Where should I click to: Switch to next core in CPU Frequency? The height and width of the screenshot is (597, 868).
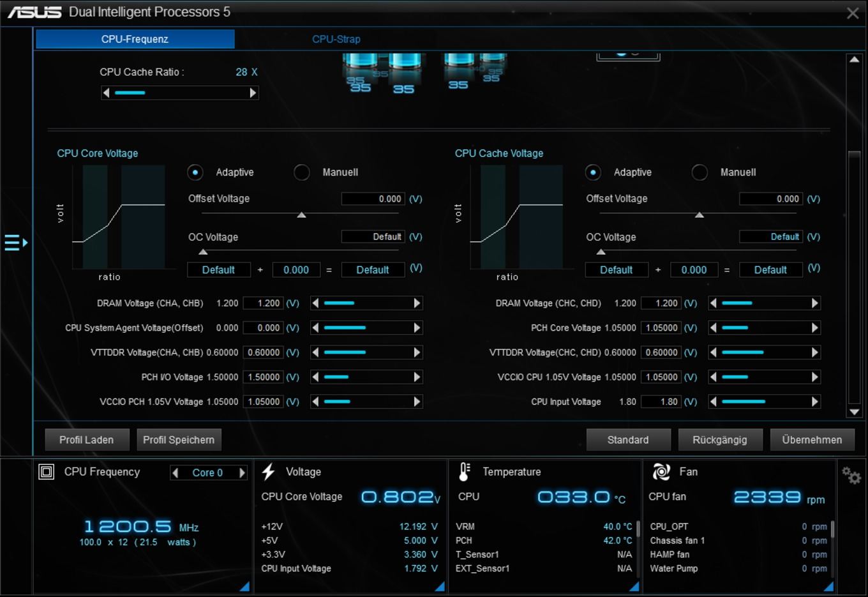pos(242,473)
